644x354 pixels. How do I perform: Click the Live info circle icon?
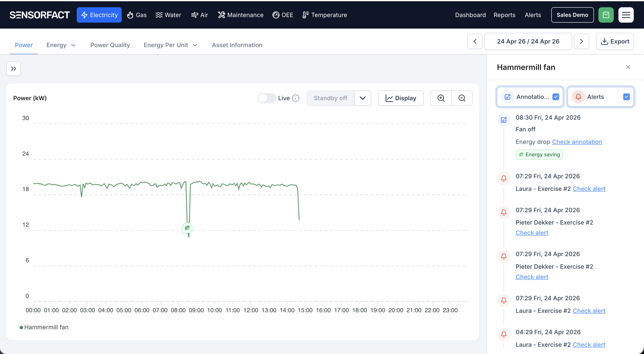click(296, 98)
